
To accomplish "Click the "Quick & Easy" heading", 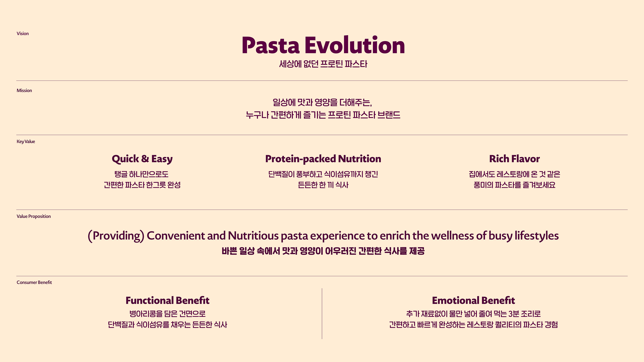I will [x=142, y=159].
